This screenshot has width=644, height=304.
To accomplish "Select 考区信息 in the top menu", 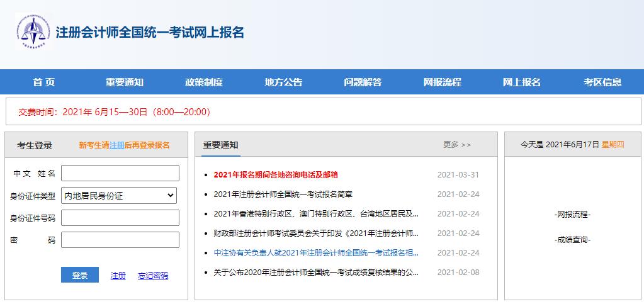I will [x=602, y=82].
